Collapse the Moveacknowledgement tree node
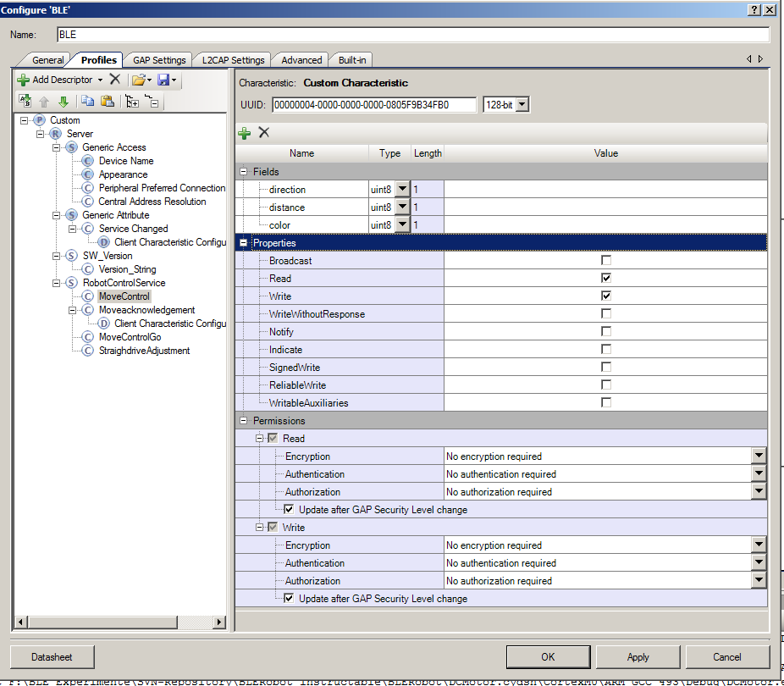 click(73, 310)
